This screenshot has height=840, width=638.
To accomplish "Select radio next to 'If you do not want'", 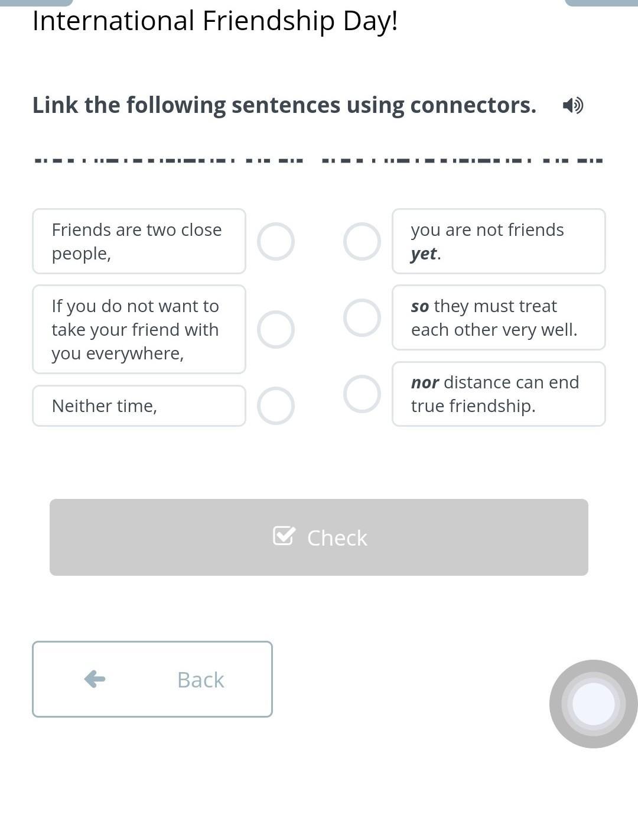I will [x=276, y=329].
